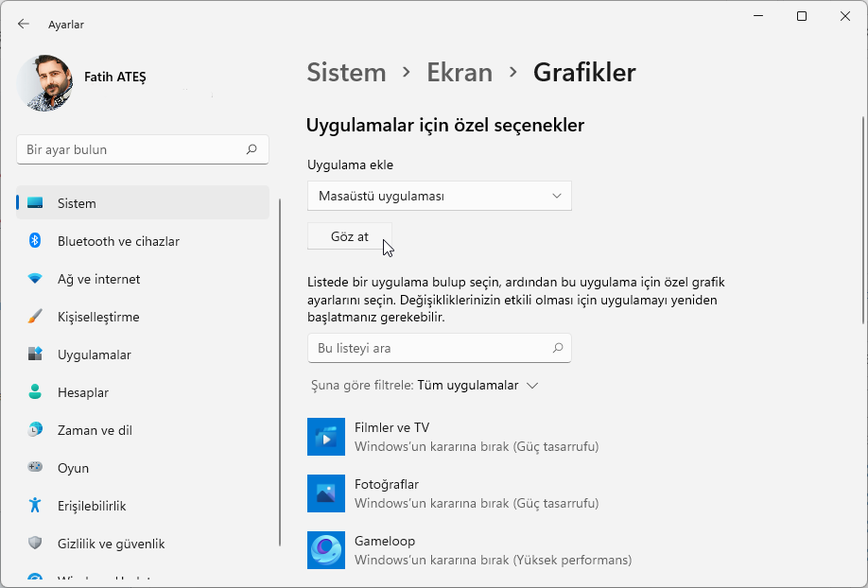Open Kişiselleştirme settings page
The height and width of the screenshot is (588, 868).
(143, 317)
